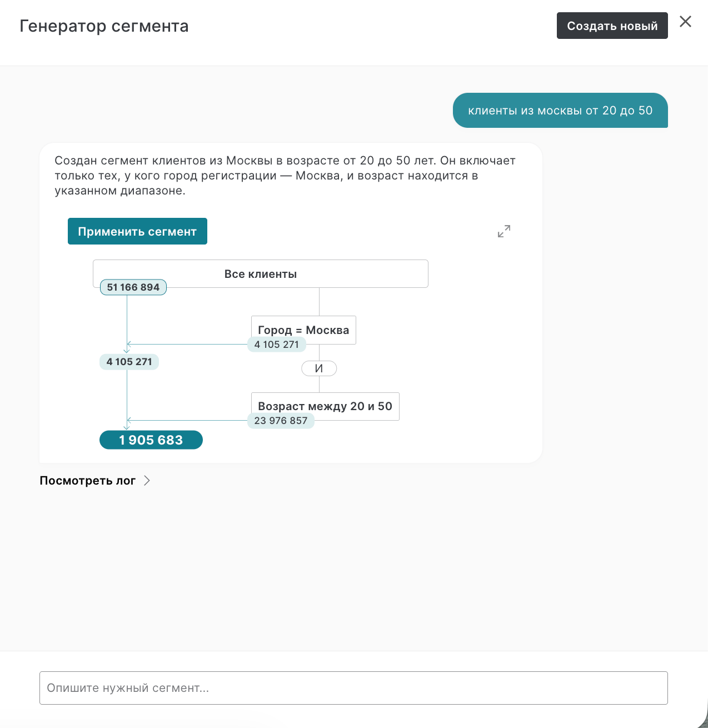Screen dimensions: 708x728
Task: Click the segment description input field
Action: 353,688
